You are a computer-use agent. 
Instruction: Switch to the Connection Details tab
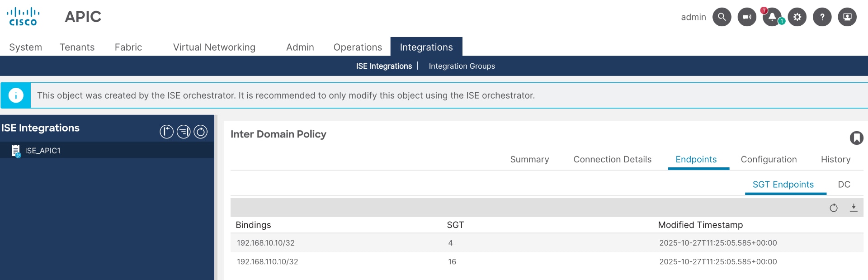click(612, 159)
